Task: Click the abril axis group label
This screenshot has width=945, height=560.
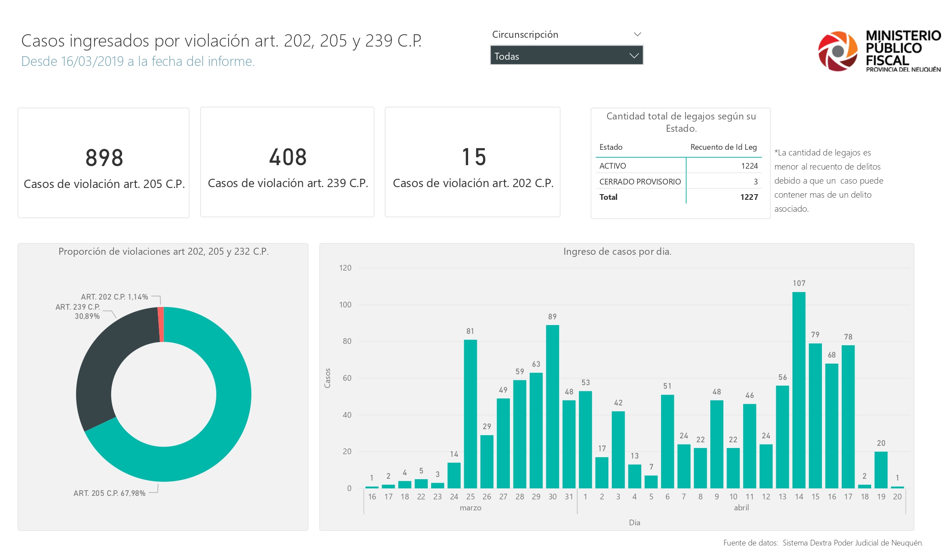Action: click(741, 508)
